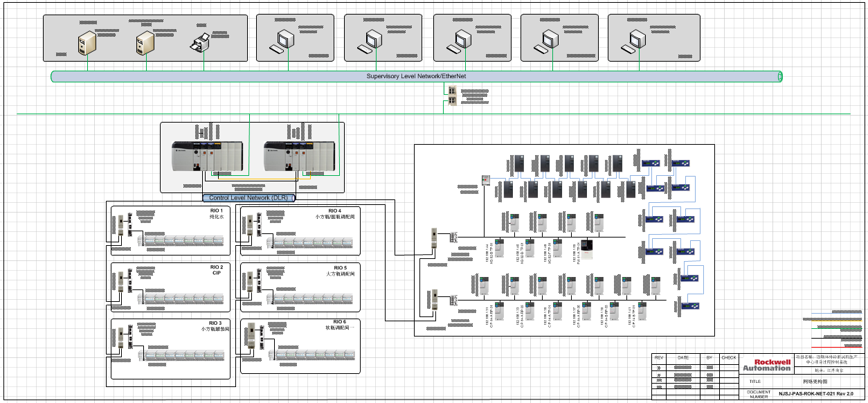Image resolution: width=868 pixels, height=403 pixels.
Task: Select the red and green indicator device icon
Action: 485,181
